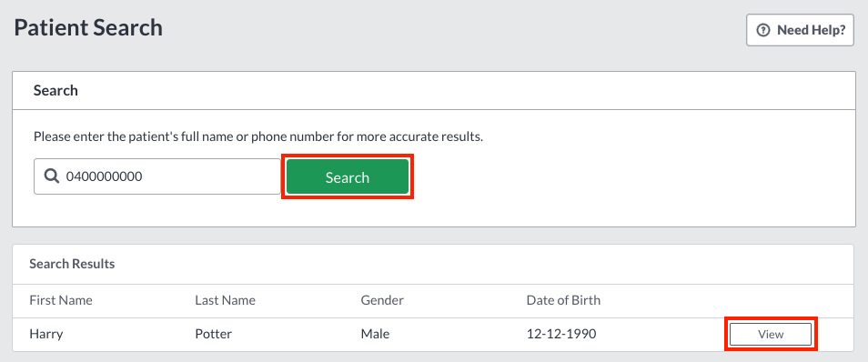
Task: Click the magnifying glass search icon
Action: pyautogui.click(x=52, y=176)
